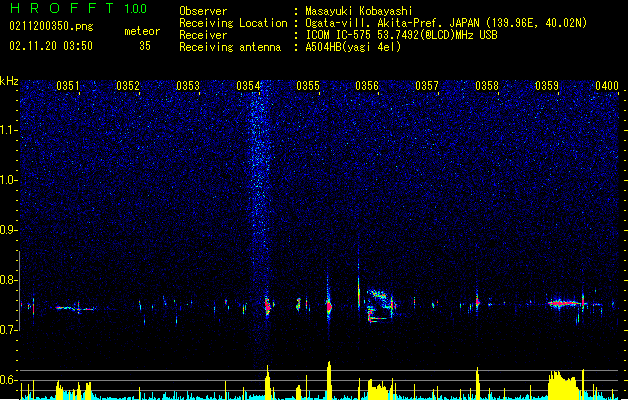Click the 0356 time marker
The image size is (629, 400).
pos(367,85)
